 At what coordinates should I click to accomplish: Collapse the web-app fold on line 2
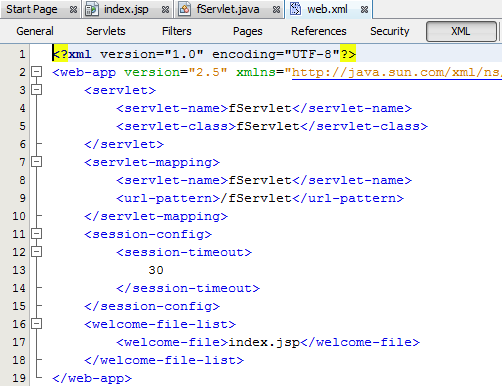click(x=36, y=72)
